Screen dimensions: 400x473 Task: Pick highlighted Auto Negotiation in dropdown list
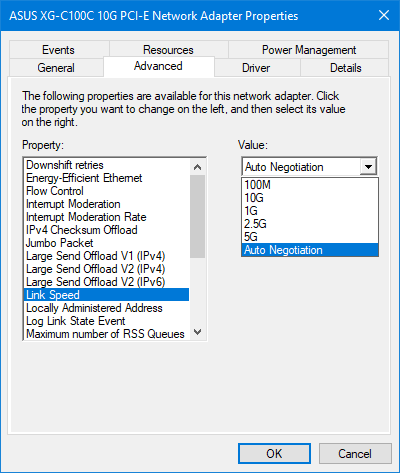tap(310, 250)
